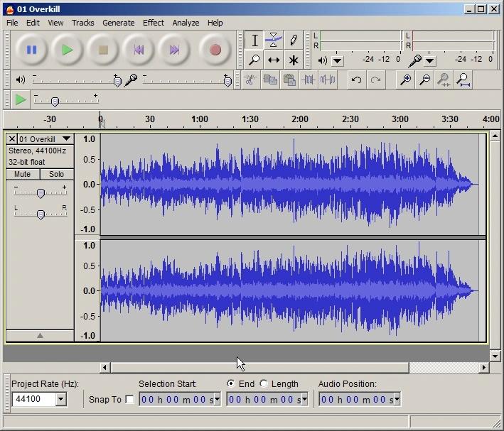Viewport: 504px width, 431px height.
Task: Open the Project Rate dropdown
Action: [x=60, y=399]
